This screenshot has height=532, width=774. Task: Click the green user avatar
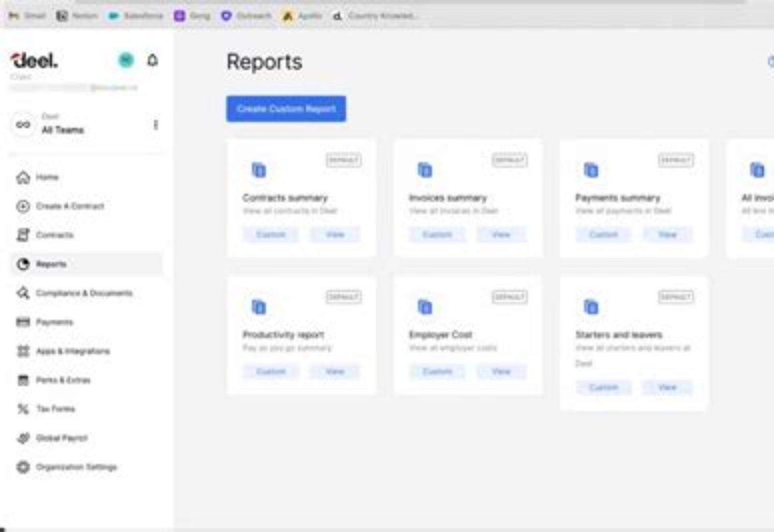126,60
